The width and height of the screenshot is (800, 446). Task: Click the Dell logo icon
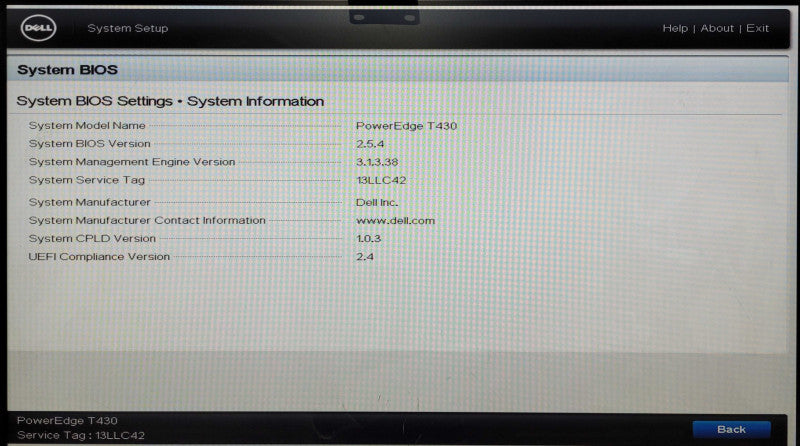point(38,28)
